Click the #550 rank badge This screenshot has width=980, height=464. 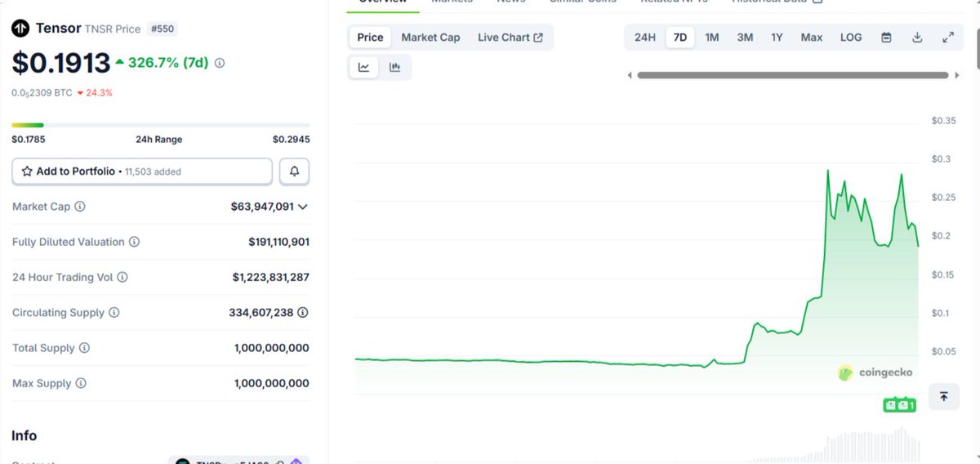coord(163,29)
